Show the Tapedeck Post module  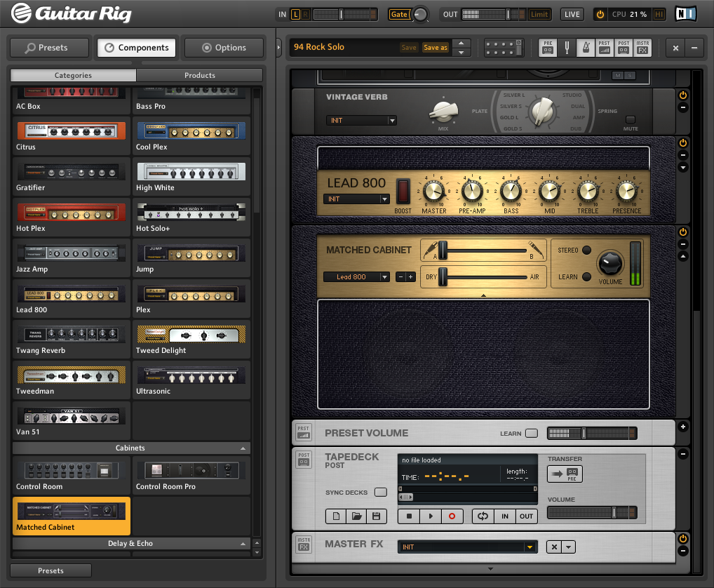point(624,48)
